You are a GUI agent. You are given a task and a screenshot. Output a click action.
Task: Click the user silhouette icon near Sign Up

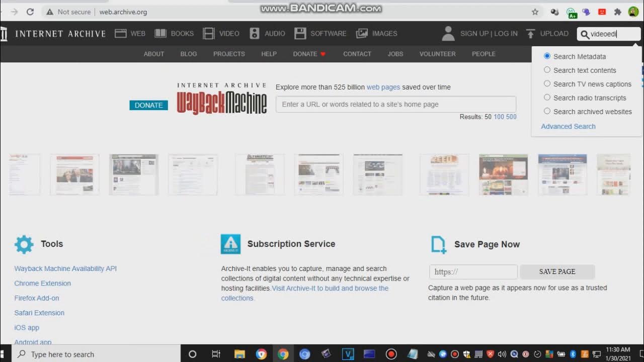448,34
